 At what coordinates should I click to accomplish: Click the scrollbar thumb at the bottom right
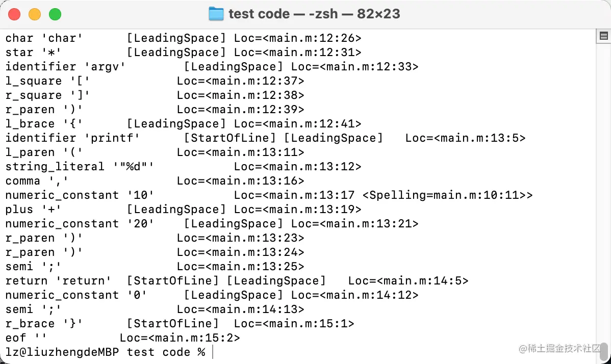[x=604, y=352]
